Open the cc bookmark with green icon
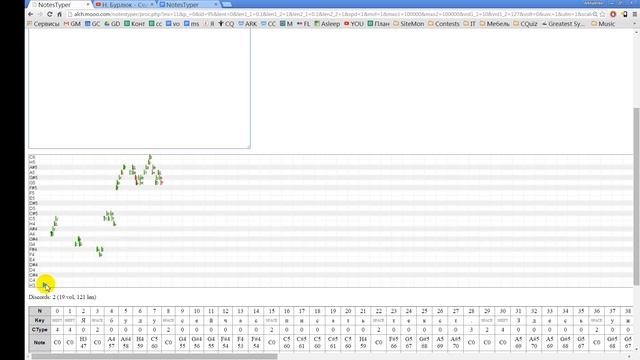Image resolution: width=640 pixels, height=360 pixels. [156, 24]
